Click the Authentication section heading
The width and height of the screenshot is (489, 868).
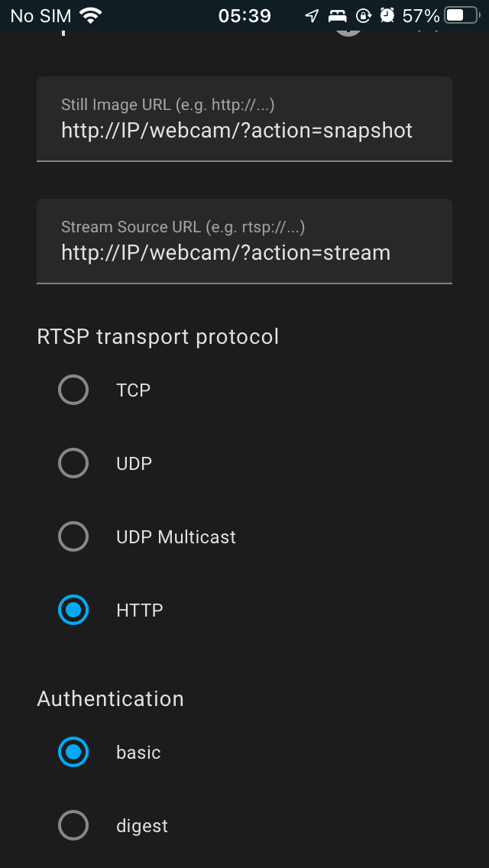click(x=110, y=698)
